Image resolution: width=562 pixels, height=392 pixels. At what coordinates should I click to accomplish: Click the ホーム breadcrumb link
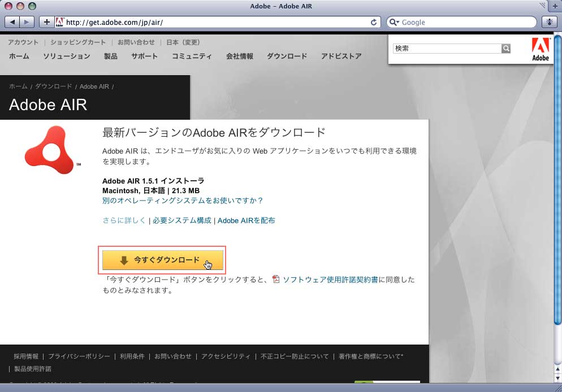click(x=18, y=86)
